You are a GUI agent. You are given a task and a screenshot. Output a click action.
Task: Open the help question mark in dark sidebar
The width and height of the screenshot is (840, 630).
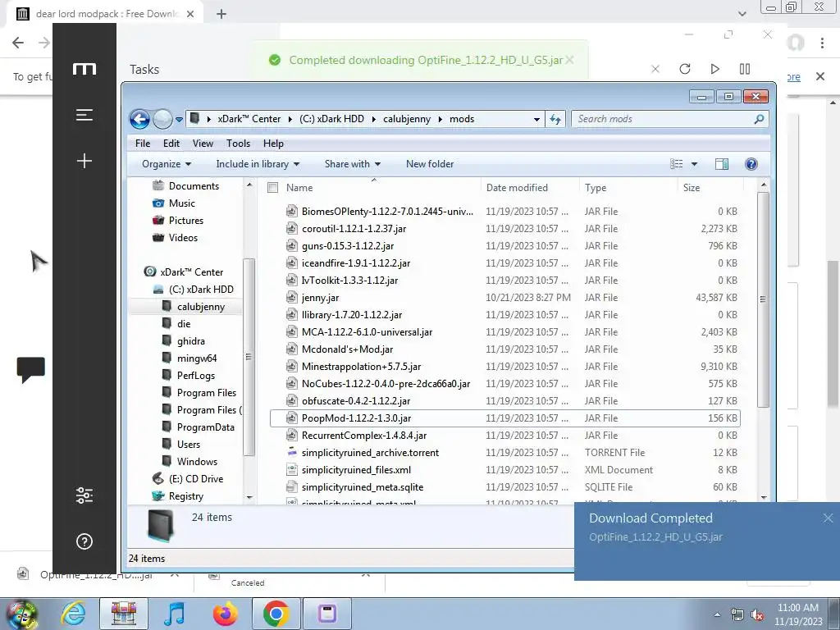click(84, 541)
